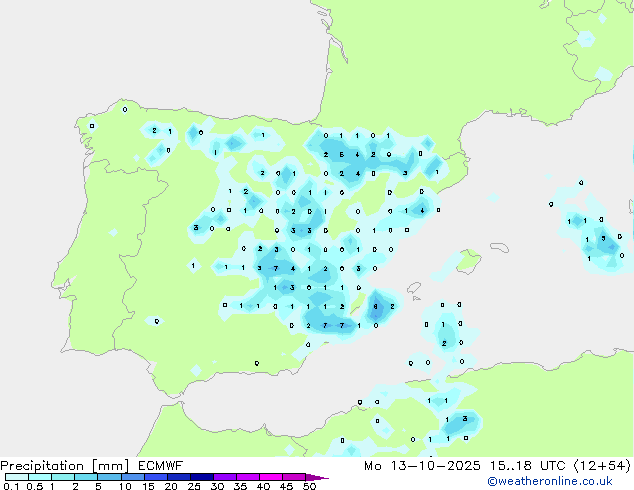The image size is (634, 490).
Task: Click the map value 8 off the east coast
Action: [376, 306]
